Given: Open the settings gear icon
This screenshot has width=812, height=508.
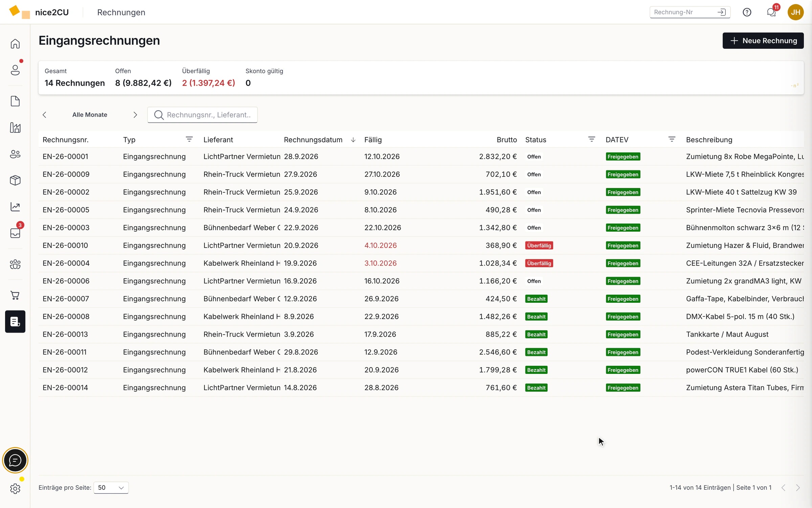Looking at the screenshot, I should coord(15,488).
